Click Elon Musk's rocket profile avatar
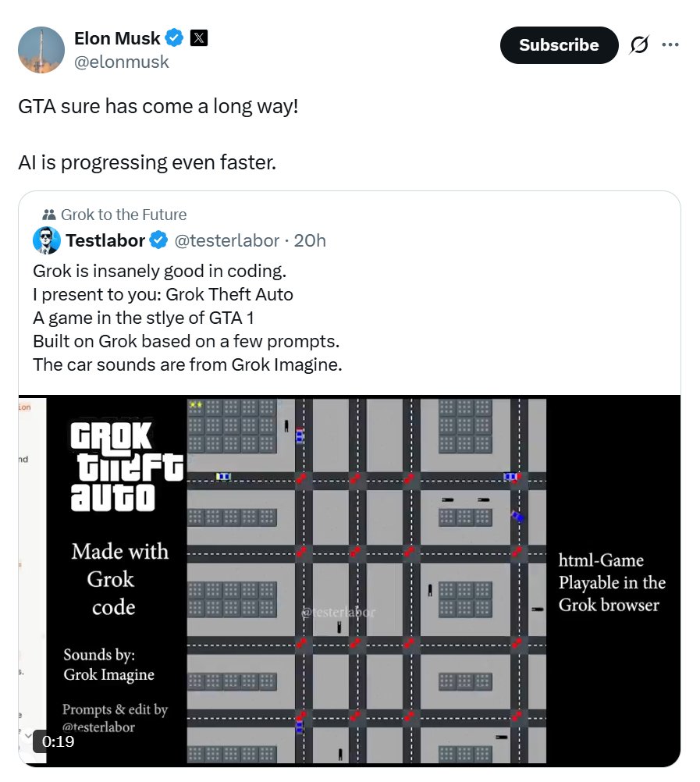This screenshot has height=782, width=700. click(41, 50)
